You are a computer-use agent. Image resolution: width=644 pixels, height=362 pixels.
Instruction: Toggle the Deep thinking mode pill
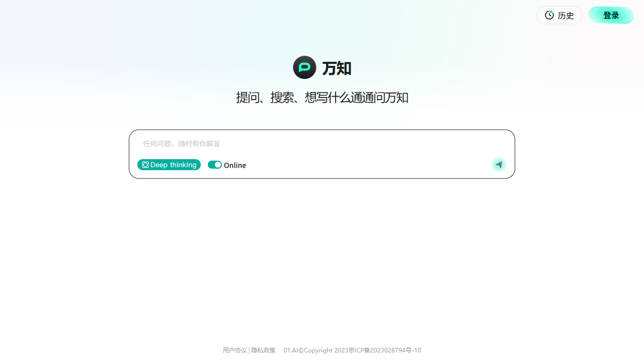(x=169, y=165)
